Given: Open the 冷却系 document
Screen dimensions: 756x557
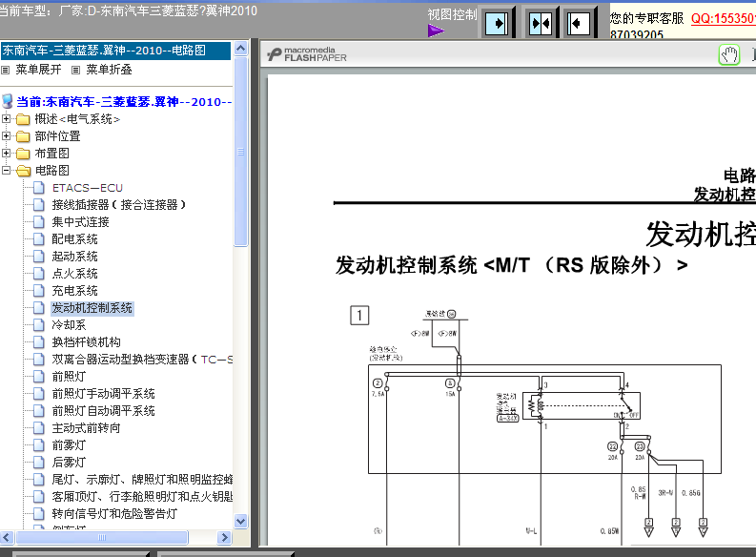Looking at the screenshot, I should click(x=69, y=325).
